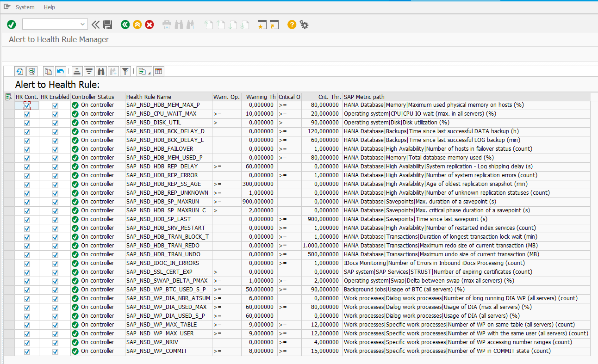Image resolution: width=598 pixels, height=364 pixels.
Task: Open the grid layout settings icon
Action: click(159, 71)
